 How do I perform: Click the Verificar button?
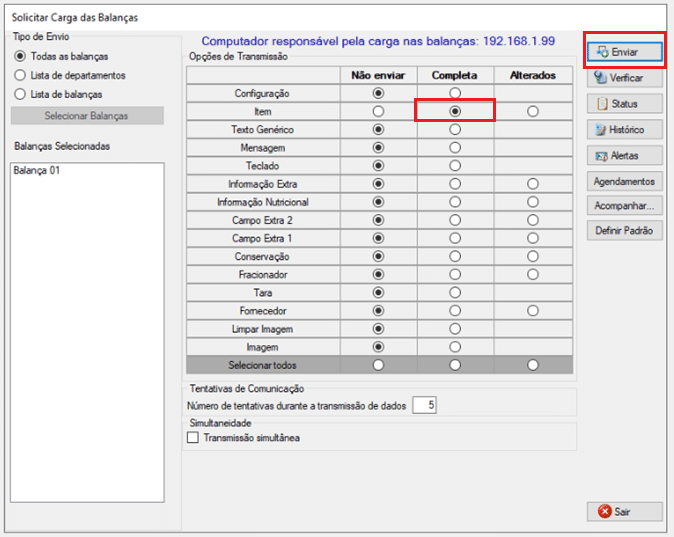point(624,77)
